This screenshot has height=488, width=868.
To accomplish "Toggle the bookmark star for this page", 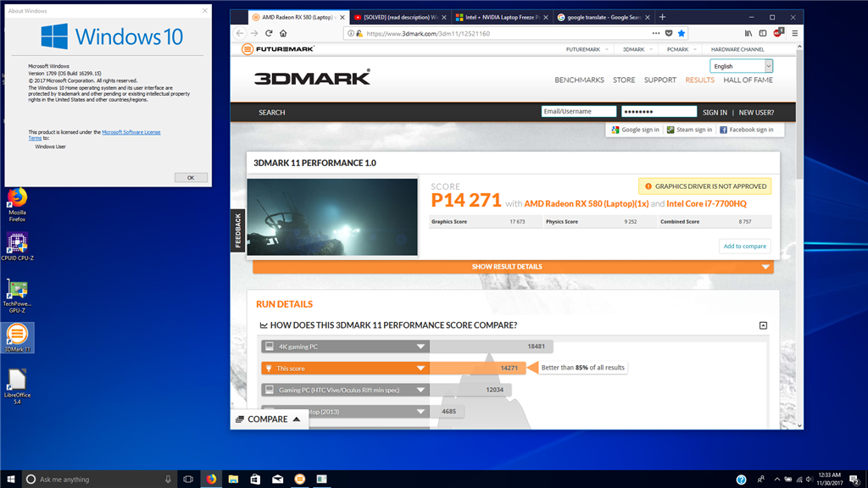I will click(x=682, y=33).
